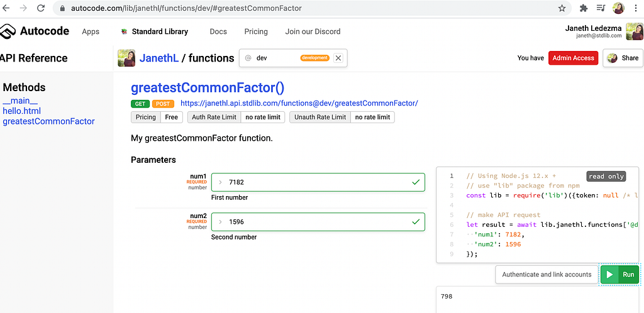The image size is (644, 313).
Task: Open the dev environment selector
Action: tap(293, 58)
